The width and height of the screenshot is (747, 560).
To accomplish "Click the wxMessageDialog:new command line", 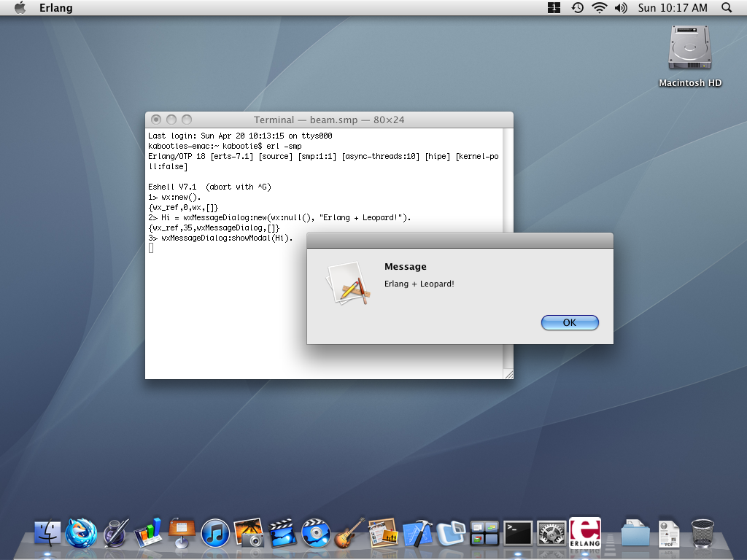I will pos(279,217).
